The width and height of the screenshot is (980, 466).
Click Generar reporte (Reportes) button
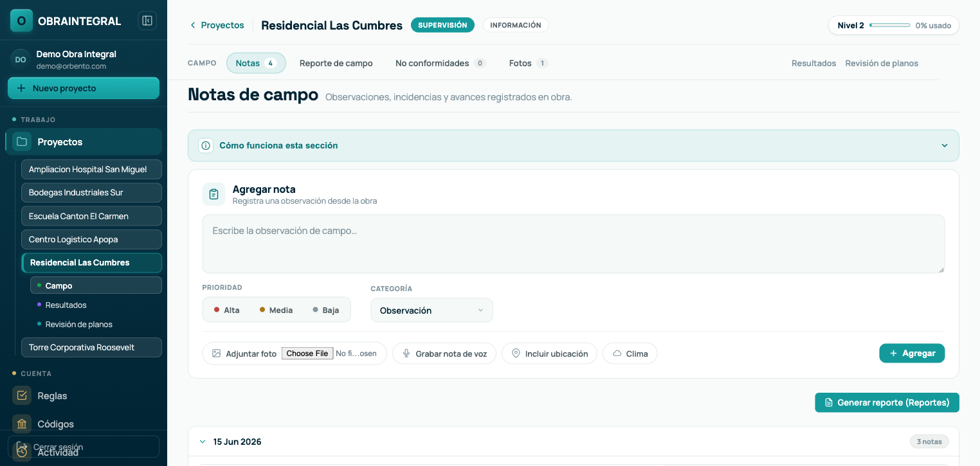click(x=887, y=402)
